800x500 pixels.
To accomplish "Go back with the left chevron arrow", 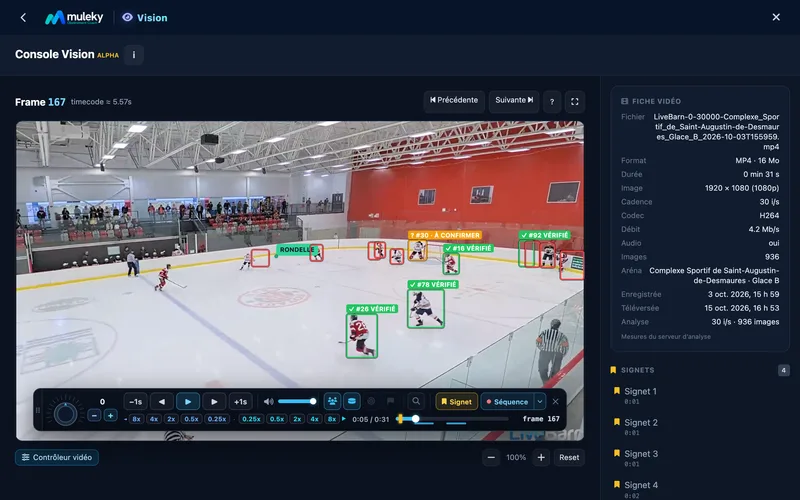I will 23,17.
